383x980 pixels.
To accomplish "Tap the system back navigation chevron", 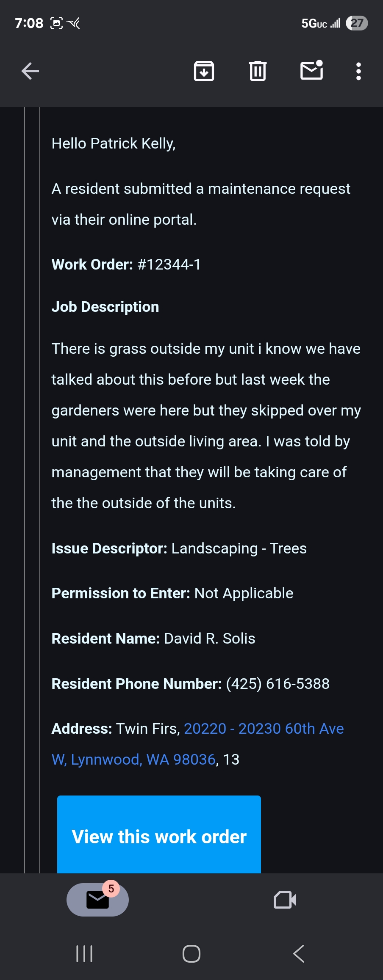I will [x=299, y=954].
